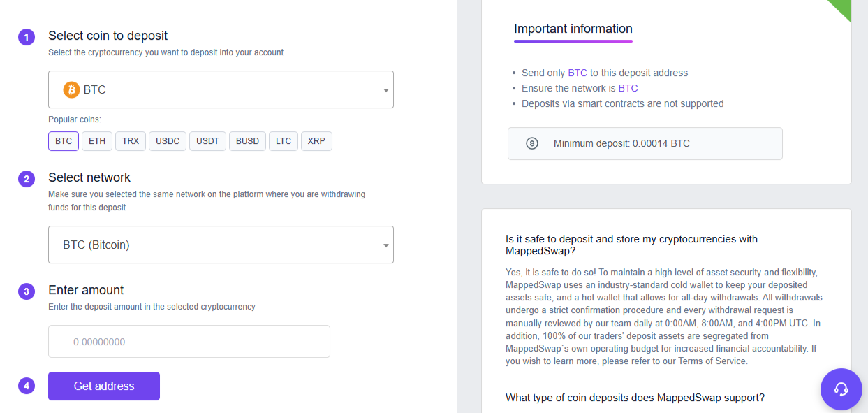Open the live support headset chat icon
Image resolution: width=868 pixels, height=413 pixels.
841,389
